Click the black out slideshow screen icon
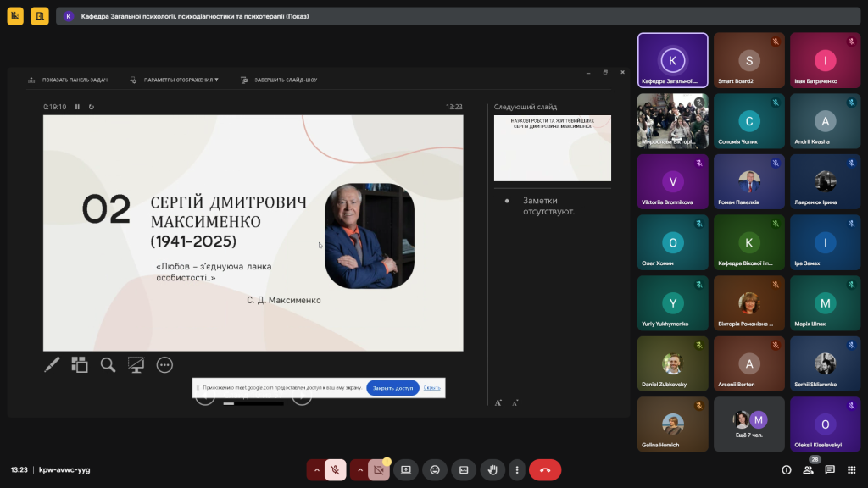 (x=136, y=364)
